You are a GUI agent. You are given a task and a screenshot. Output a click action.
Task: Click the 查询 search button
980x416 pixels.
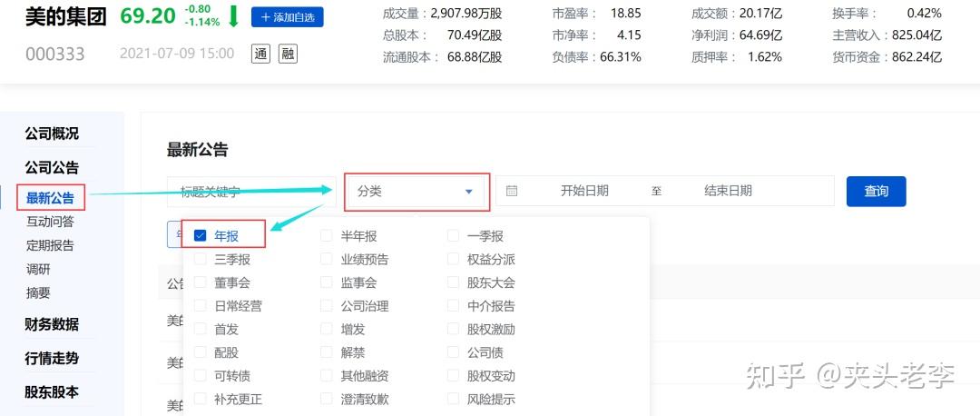876,191
